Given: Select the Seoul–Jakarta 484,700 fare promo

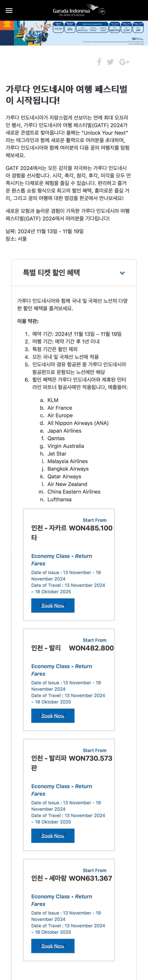Looking at the screenshot, I should [x=115, y=29].
